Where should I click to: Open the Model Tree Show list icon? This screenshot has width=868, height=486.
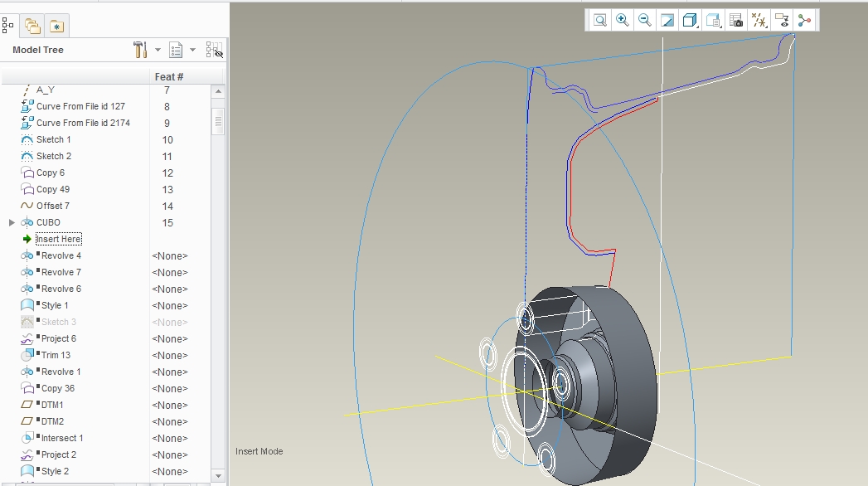176,50
